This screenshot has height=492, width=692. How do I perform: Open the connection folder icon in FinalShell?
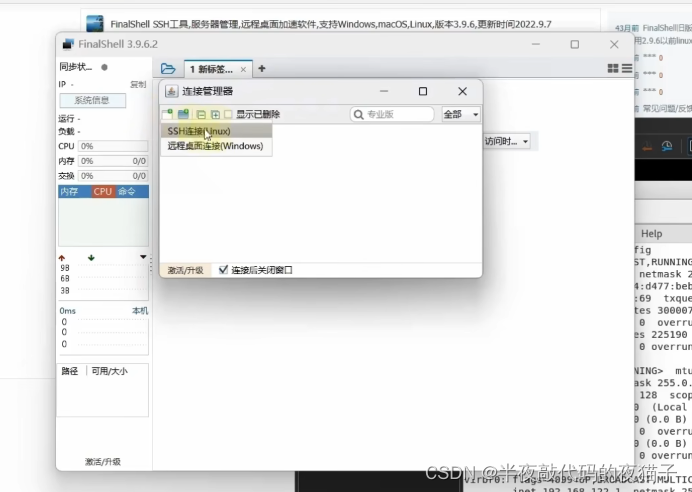click(x=168, y=69)
